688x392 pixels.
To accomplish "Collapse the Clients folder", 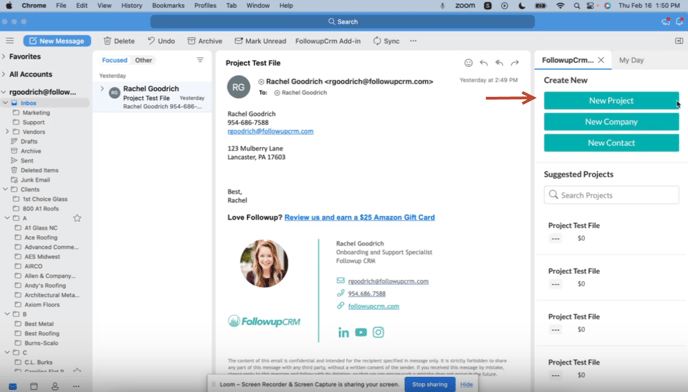I will tap(5, 189).
